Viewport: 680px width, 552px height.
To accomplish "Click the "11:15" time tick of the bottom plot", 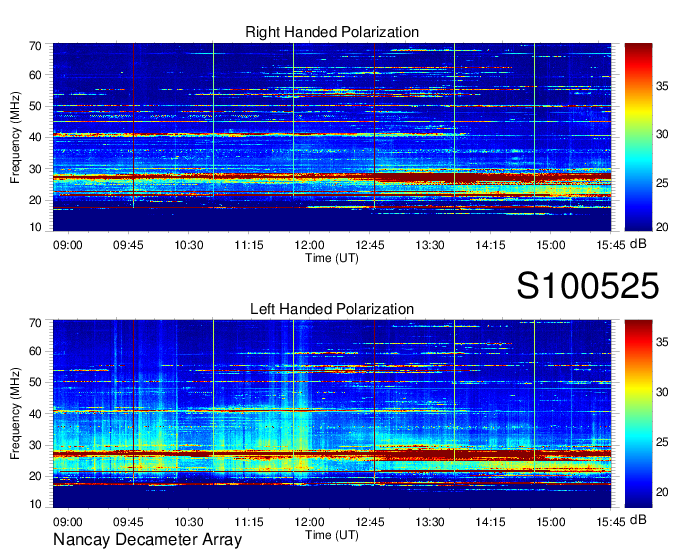I will [249, 522].
